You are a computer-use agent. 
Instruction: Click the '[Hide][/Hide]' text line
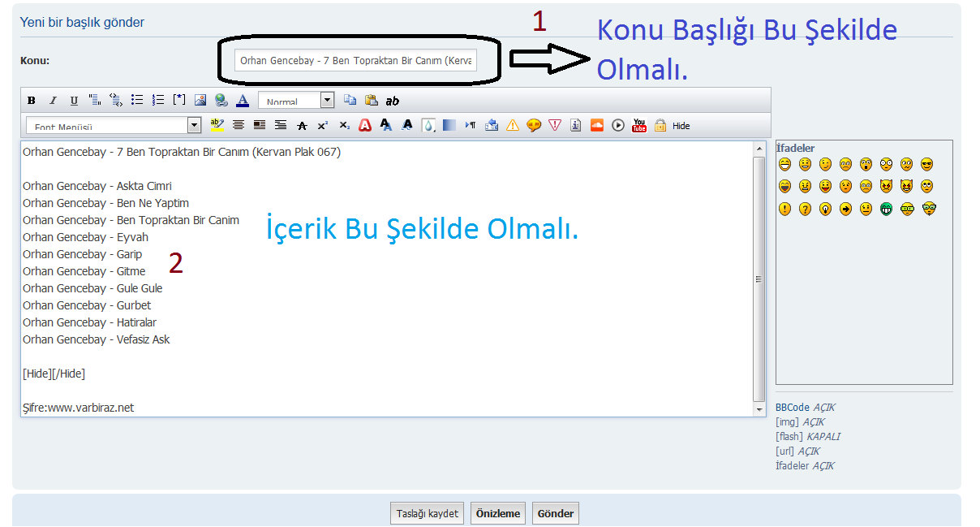(x=54, y=374)
